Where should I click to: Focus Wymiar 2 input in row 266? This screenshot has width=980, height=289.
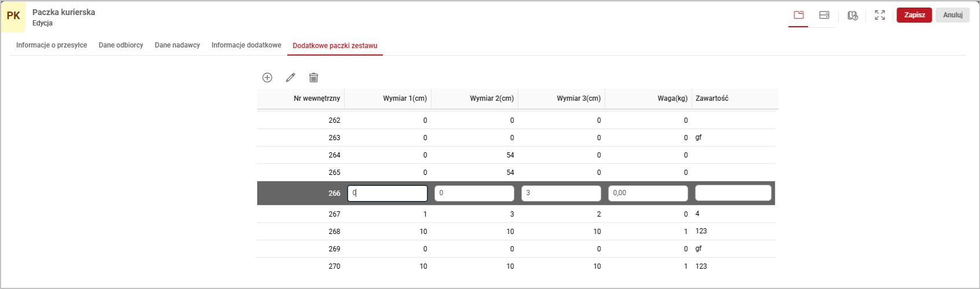pyautogui.click(x=474, y=193)
